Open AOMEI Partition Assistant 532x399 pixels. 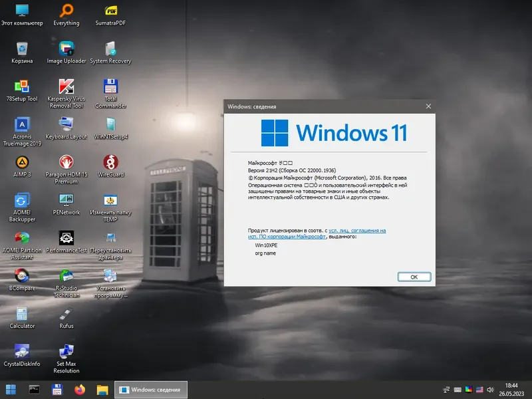click(x=22, y=238)
